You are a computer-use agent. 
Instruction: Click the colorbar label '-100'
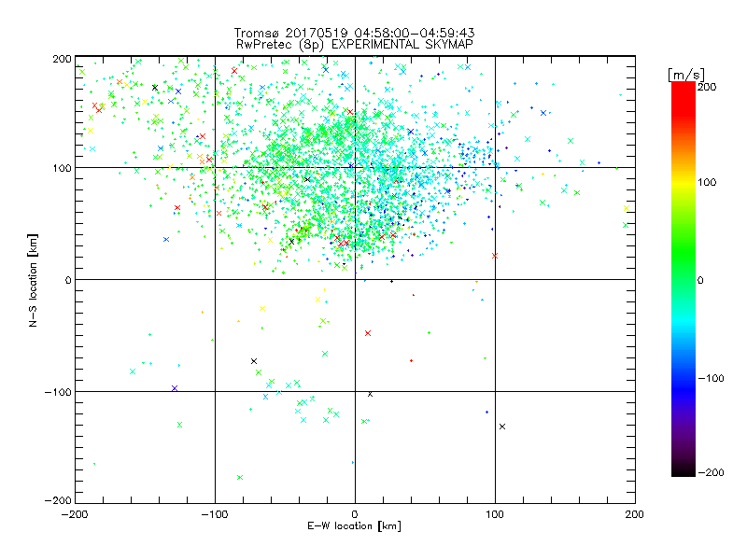click(x=711, y=378)
